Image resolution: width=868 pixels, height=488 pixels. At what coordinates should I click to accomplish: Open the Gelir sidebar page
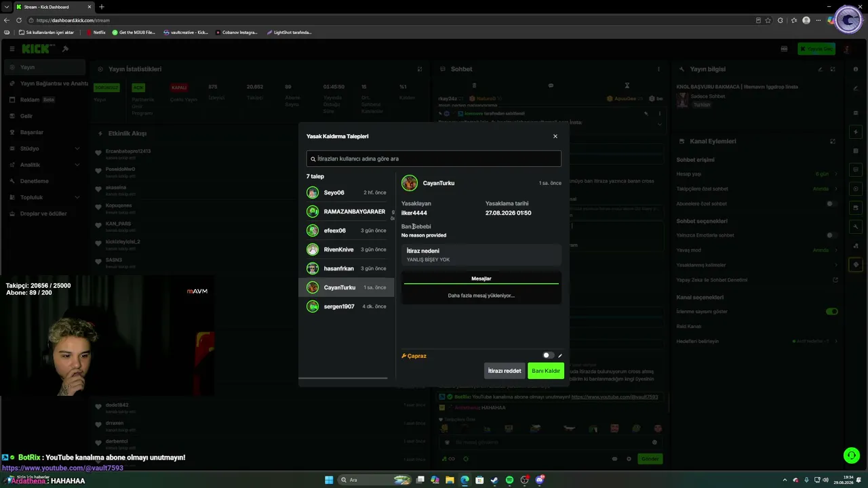click(x=45, y=116)
